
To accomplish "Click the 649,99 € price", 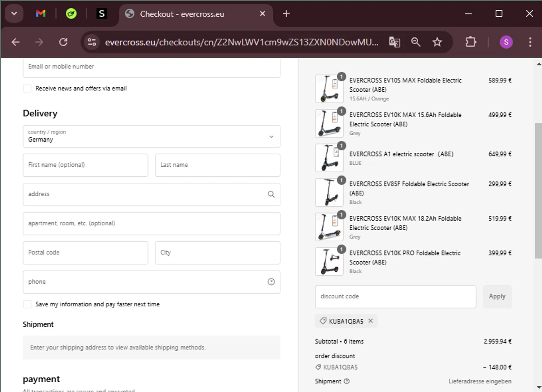I will [x=500, y=154].
